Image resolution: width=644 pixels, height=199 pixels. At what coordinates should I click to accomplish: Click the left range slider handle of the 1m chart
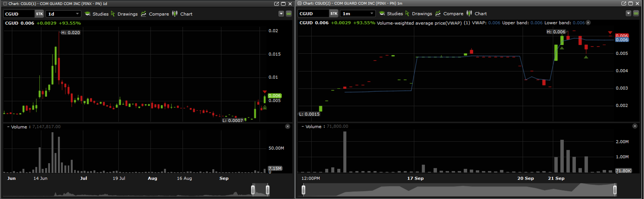pyautogui.click(x=303, y=190)
